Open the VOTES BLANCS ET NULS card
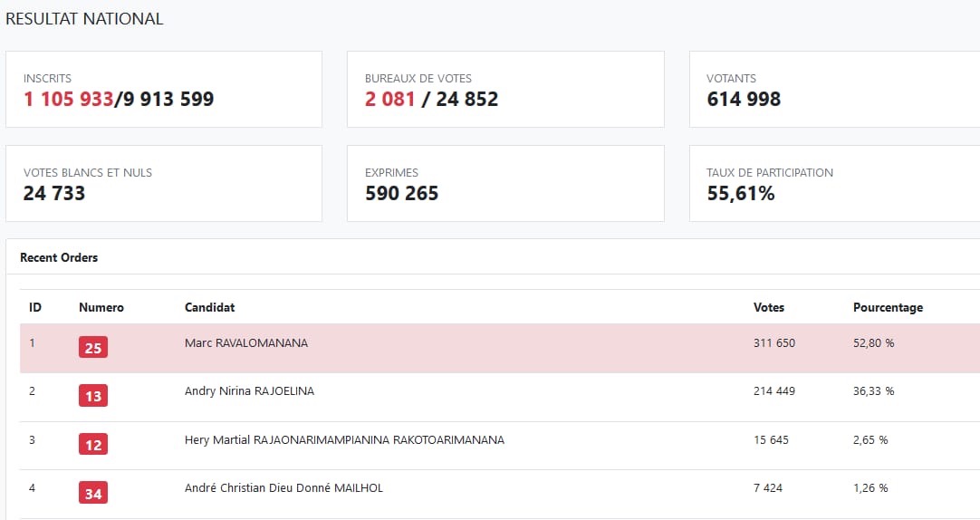980x520 pixels. click(164, 184)
